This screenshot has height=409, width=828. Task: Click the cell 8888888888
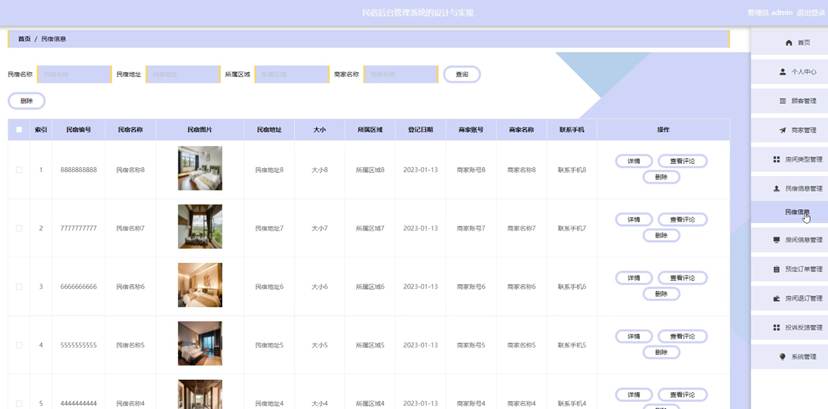[79, 170]
